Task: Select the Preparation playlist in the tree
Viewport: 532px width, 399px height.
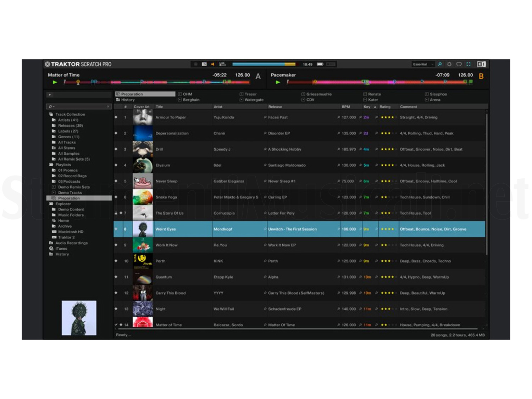Action: click(x=79, y=198)
